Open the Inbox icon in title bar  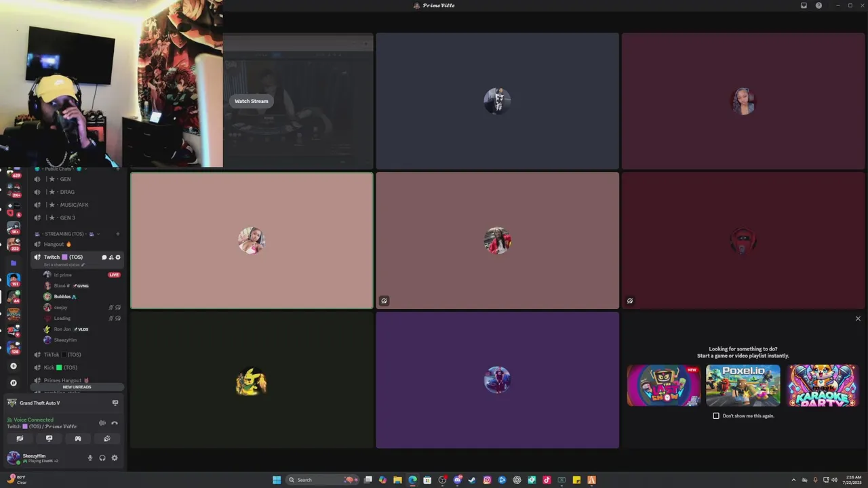804,5
